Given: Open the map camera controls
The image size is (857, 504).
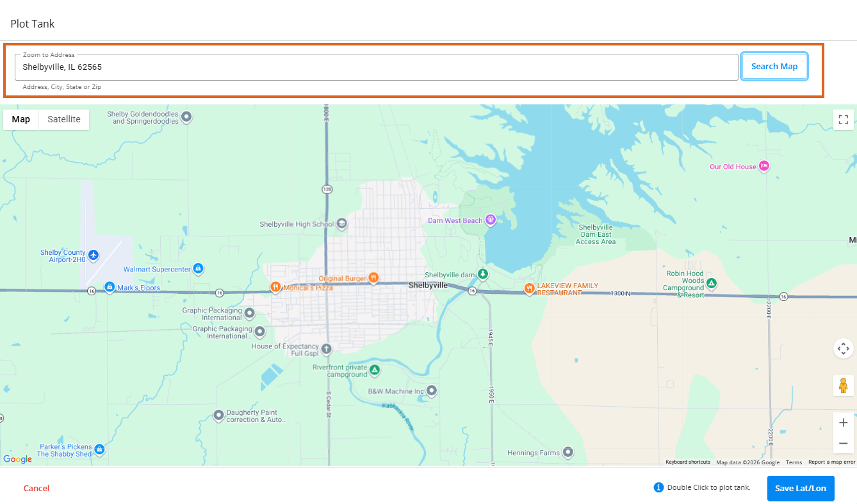Looking at the screenshot, I should 843,349.
